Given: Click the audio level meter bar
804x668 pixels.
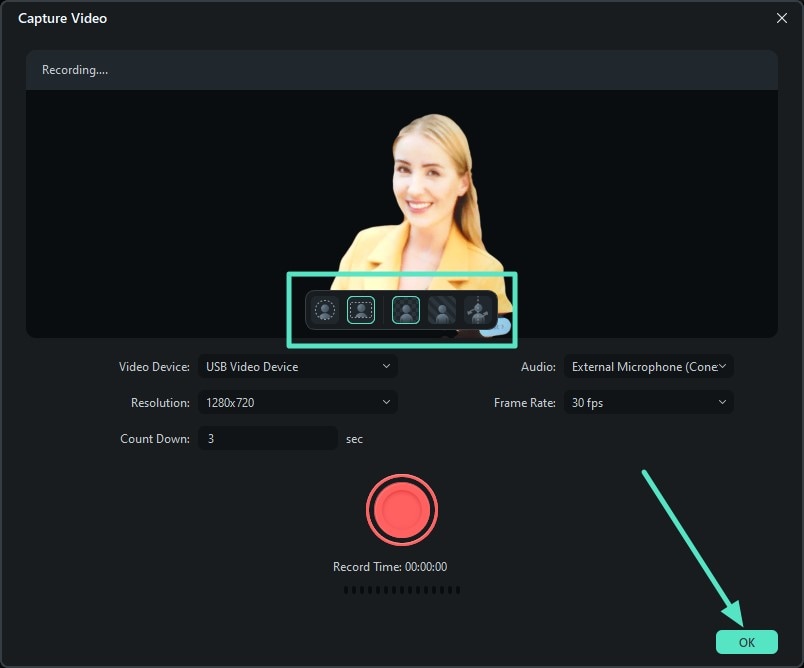Looking at the screenshot, I should [x=402, y=590].
